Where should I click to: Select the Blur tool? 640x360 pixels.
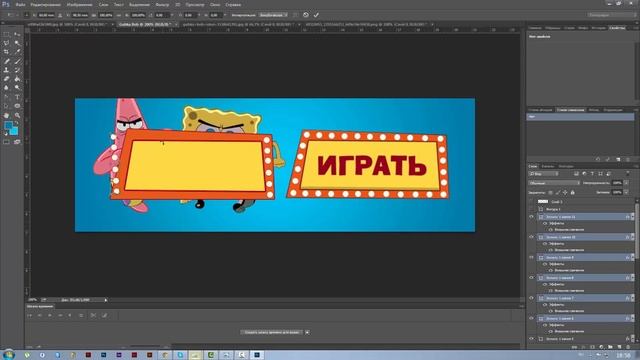coord(6,88)
